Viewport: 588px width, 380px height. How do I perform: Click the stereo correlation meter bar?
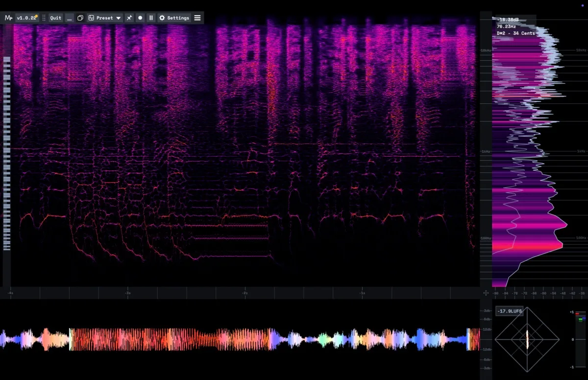(580, 339)
